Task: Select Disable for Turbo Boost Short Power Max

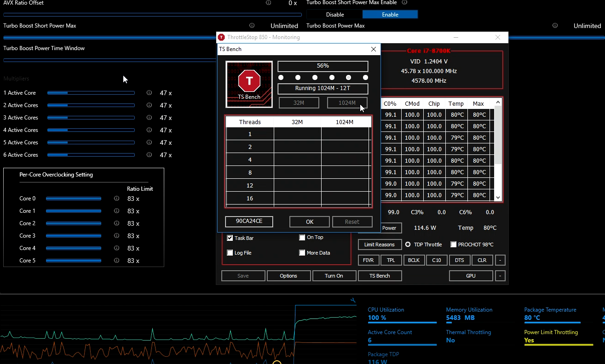Action: [x=334, y=15]
